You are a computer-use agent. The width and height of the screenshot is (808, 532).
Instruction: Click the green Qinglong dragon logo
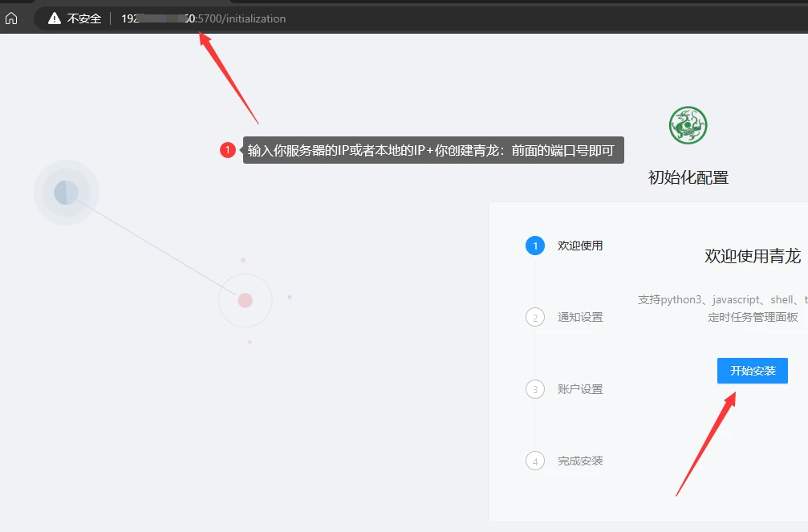[688, 125]
